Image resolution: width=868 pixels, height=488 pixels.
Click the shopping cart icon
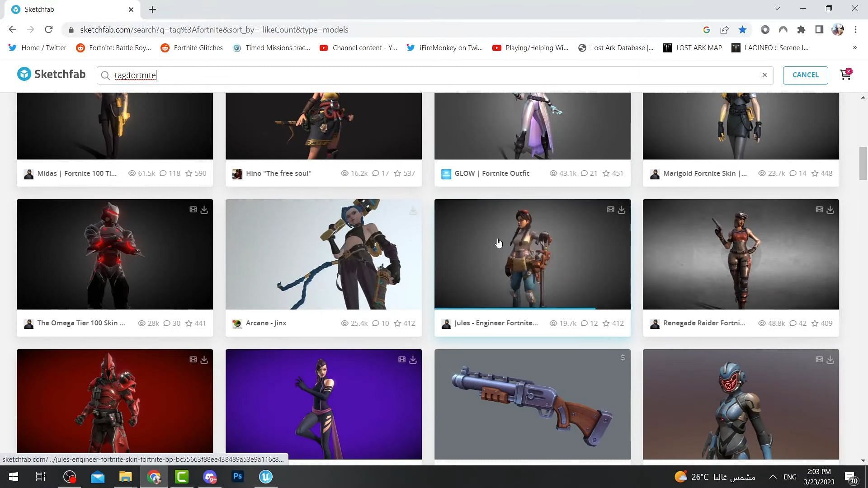pyautogui.click(x=845, y=75)
